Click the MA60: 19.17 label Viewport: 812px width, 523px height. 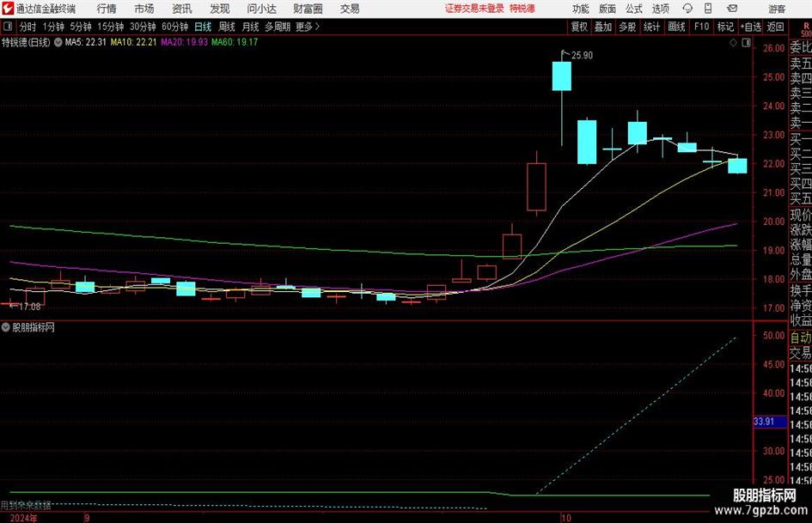235,42
